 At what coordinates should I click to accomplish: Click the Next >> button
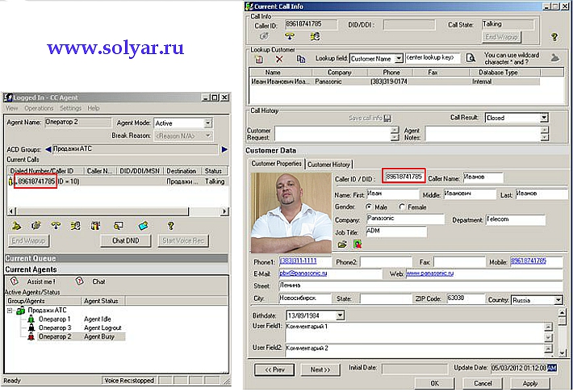[x=320, y=369]
